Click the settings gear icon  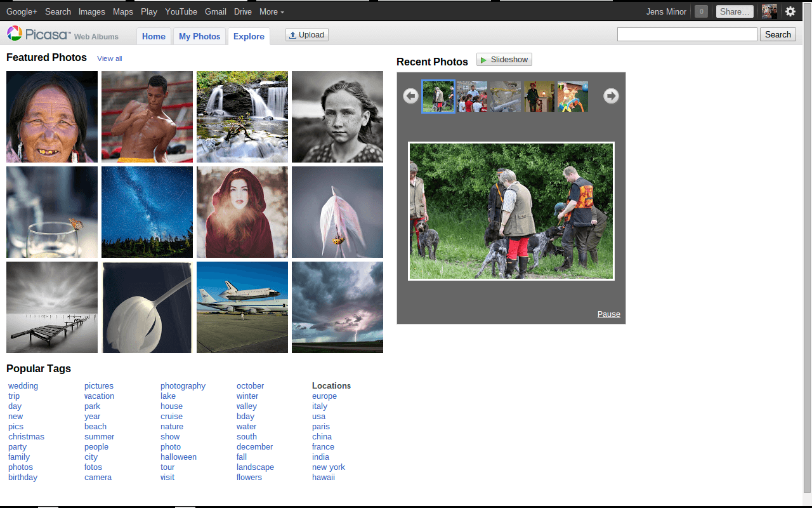coord(790,11)
